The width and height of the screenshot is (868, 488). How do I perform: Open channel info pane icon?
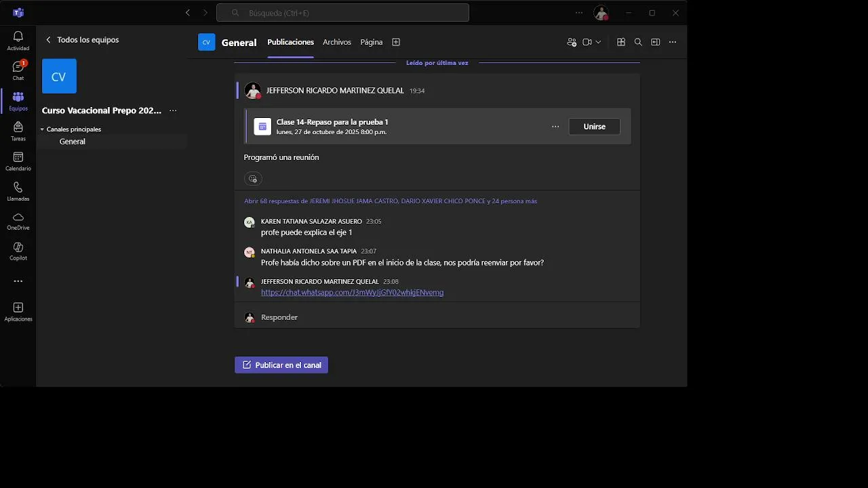[x=655, y=42]
